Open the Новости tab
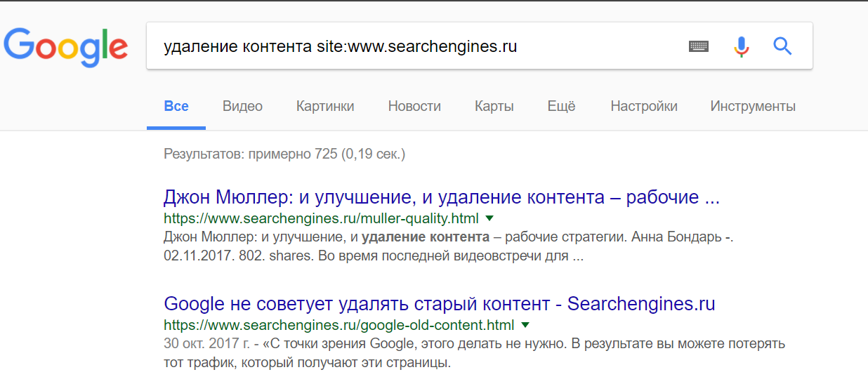 (x=414, y=107)
